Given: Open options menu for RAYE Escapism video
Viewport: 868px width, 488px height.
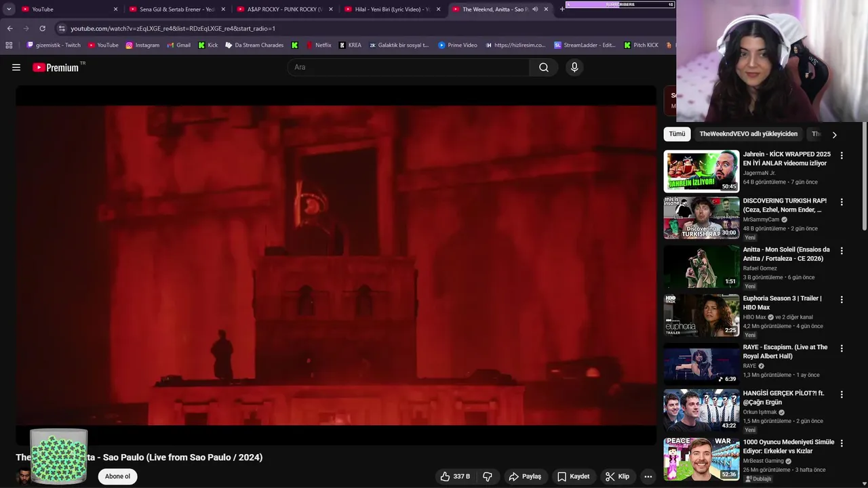Looking at the screenshot, I should coord(842,348).
